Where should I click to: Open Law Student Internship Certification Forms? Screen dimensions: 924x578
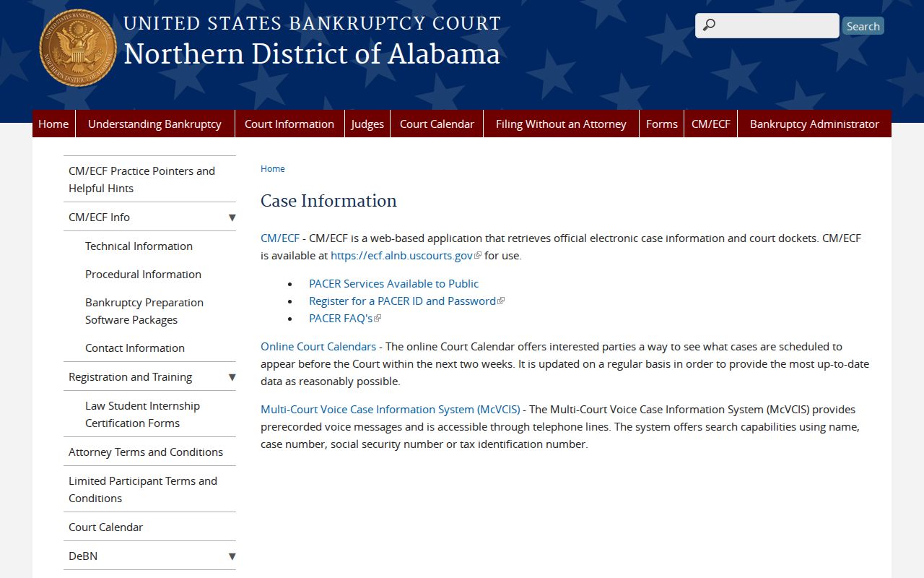click(x=142, y=414)
